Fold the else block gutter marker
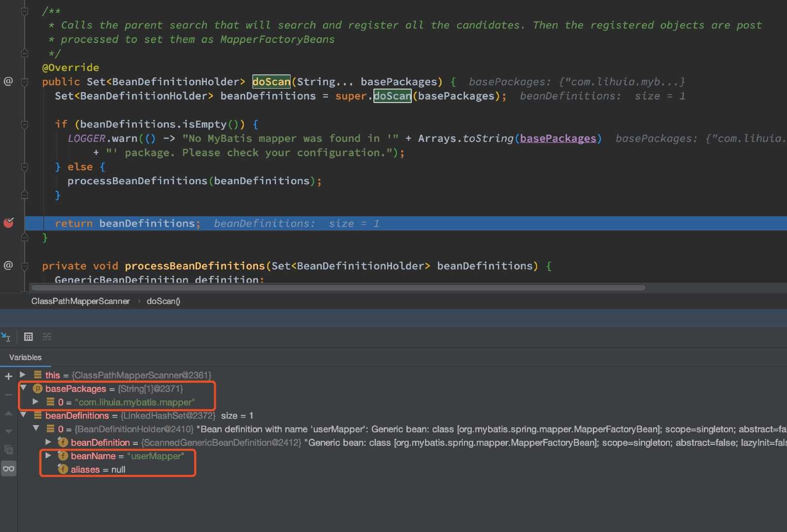 (25, 167)
